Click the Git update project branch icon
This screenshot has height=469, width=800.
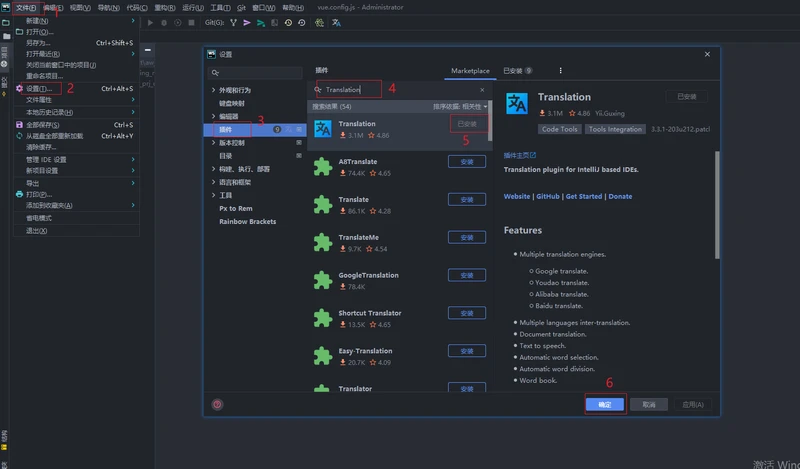(233, 22)
